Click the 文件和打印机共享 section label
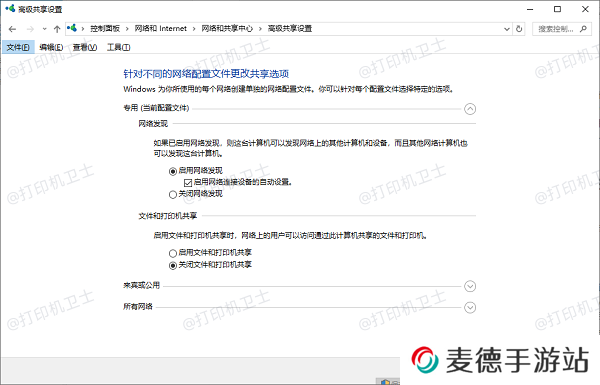 168,216
